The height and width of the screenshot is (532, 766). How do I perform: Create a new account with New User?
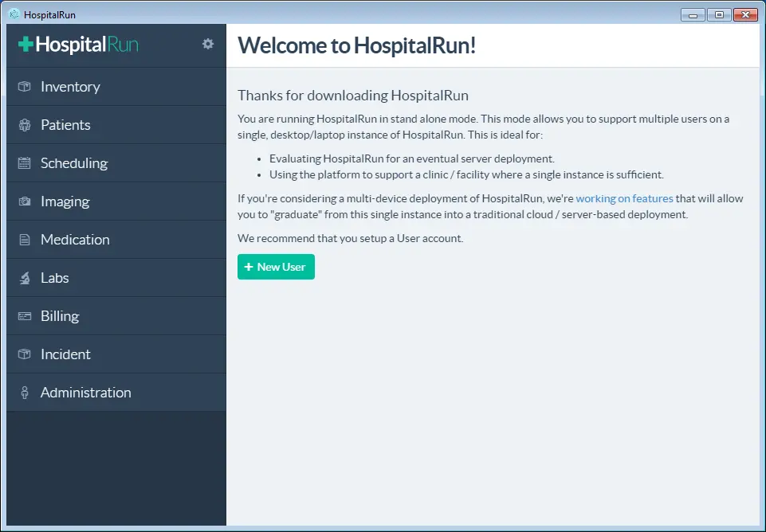276,267
